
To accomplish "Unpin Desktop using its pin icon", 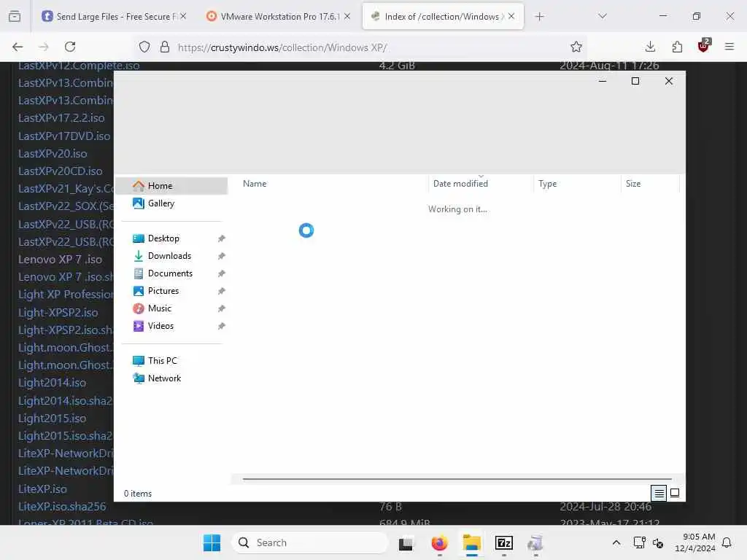I will [222, 238].
